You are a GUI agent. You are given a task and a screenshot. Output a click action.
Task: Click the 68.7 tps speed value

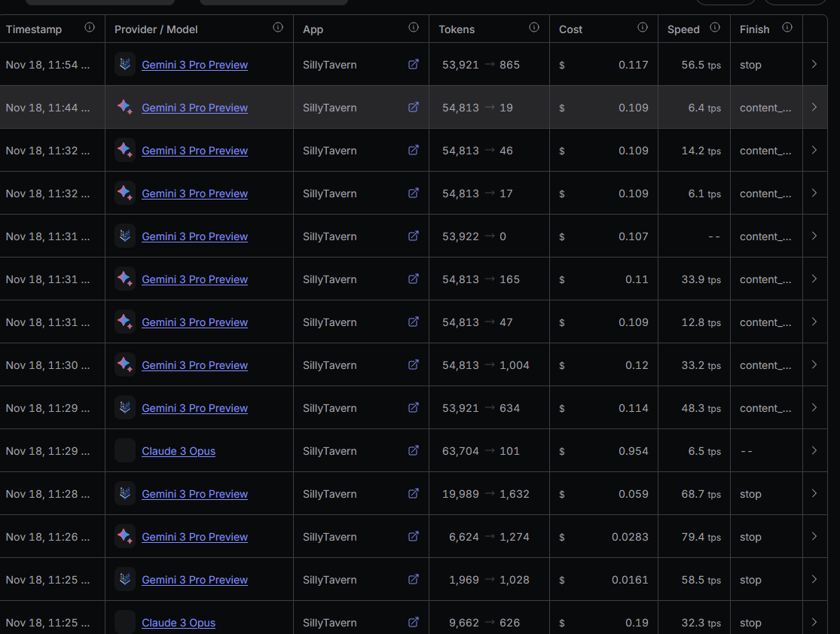click(x=701, y=494)
